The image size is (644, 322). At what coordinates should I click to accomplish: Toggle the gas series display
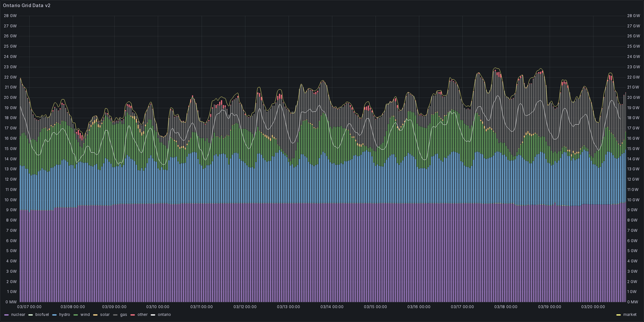click(x=123, y=315)
